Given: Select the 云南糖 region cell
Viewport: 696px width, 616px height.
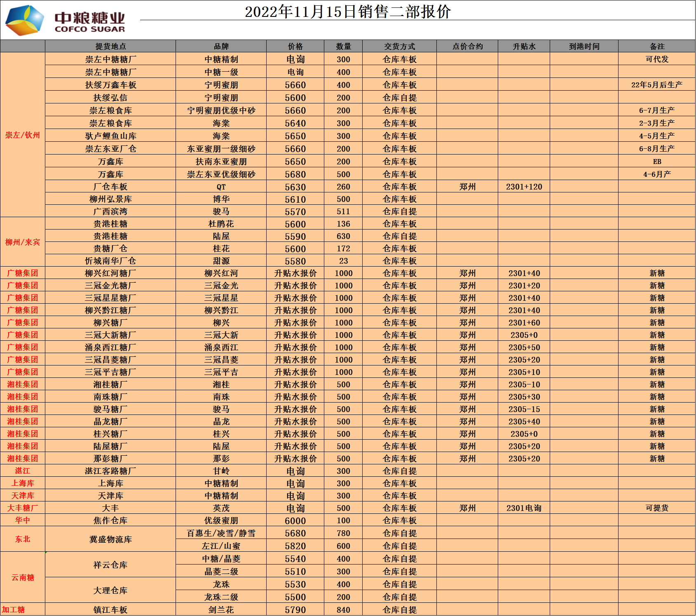Looking at the screenshot, I should 23,578.
